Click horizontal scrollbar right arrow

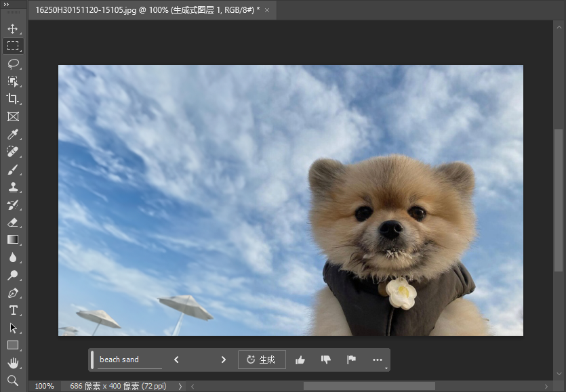[x=546, y=387]
